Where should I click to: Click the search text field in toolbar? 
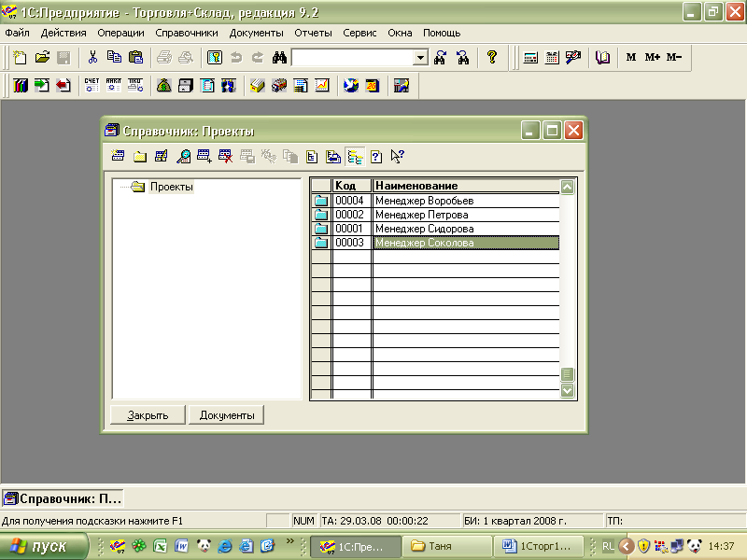pyautogui.click(x=353, y=58)
